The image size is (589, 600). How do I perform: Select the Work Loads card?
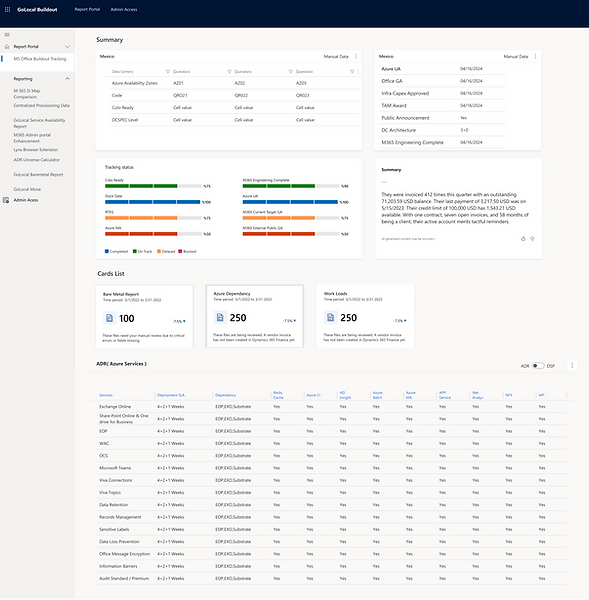pyautogui.click(x=365, y=316)
